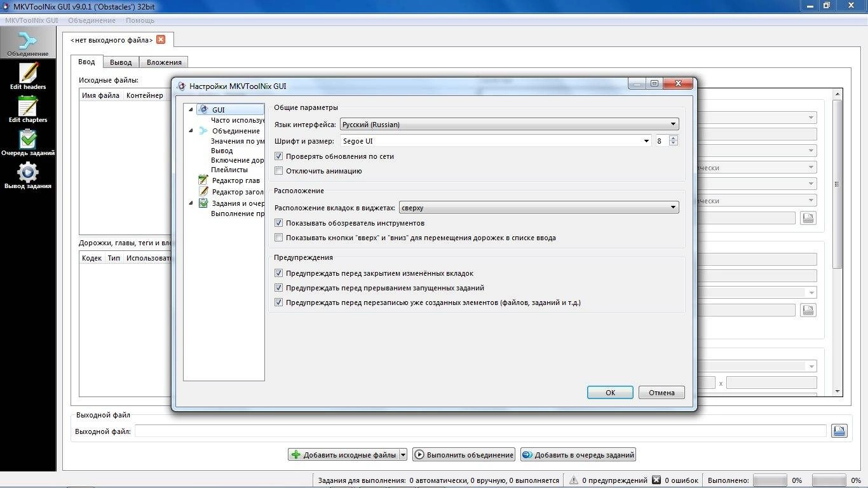
Task: Click Добавить в очередь заданий button
Action: pyautogui.click(x=578, y=454)
